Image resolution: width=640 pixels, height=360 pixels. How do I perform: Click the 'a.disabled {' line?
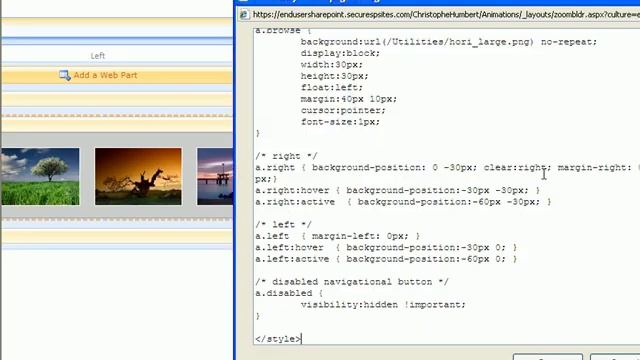[x=289, y=293]
